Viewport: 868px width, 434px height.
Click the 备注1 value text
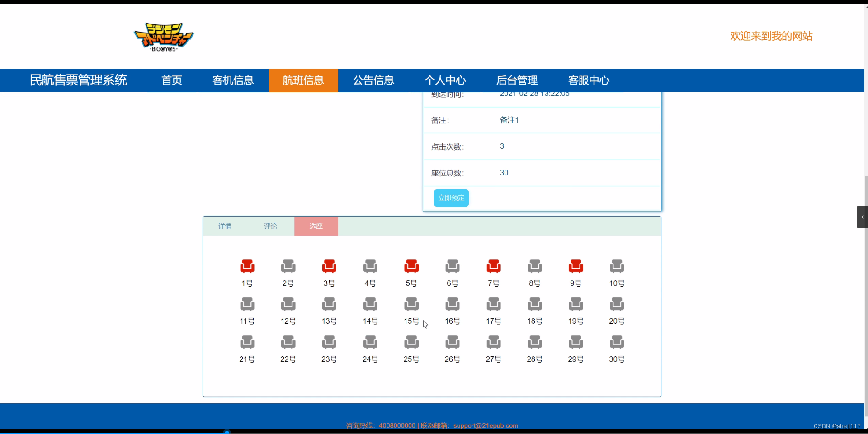pyautogui.click(x=509, y=120)
